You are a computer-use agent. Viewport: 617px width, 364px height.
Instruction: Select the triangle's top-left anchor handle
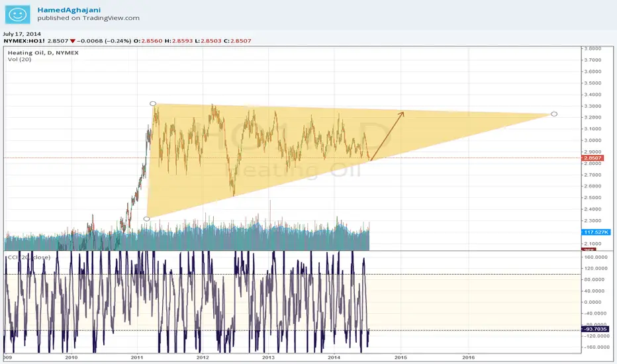pyautogui.click(x=153, y=103)
